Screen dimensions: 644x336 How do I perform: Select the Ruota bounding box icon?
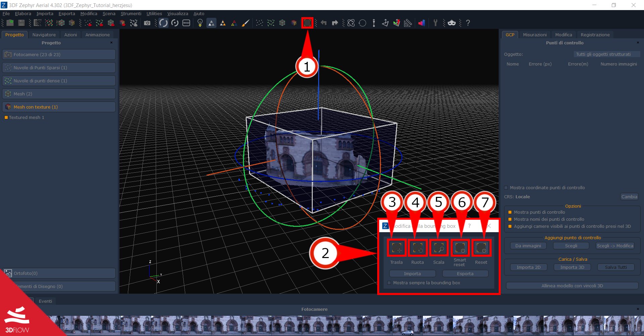coord(417,248)
